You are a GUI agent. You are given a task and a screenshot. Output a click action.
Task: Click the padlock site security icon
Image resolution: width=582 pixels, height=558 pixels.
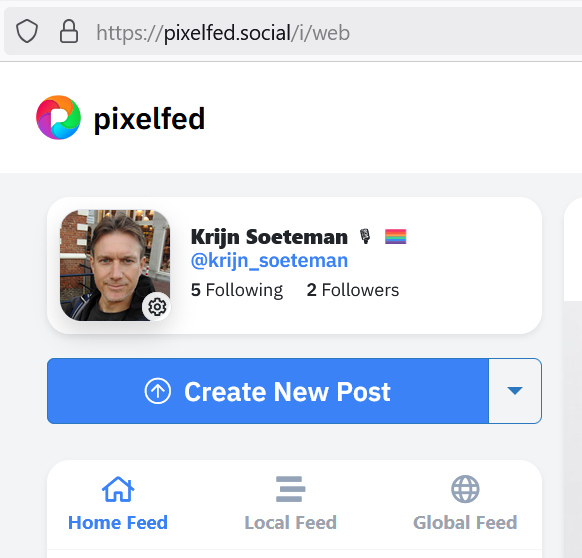coord(69,32)
